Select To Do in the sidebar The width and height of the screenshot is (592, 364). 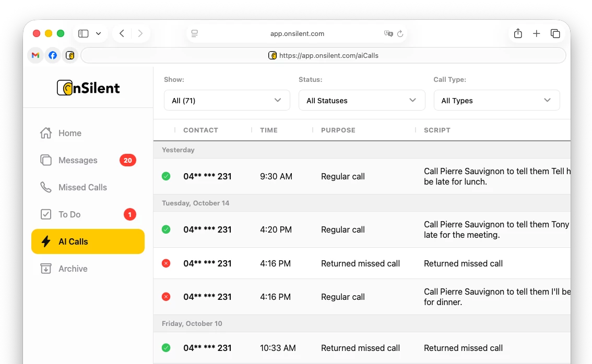pos(69,214)
